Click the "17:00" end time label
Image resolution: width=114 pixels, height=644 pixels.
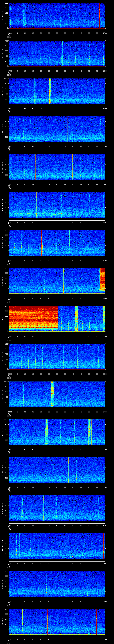(x=105, y=33)
